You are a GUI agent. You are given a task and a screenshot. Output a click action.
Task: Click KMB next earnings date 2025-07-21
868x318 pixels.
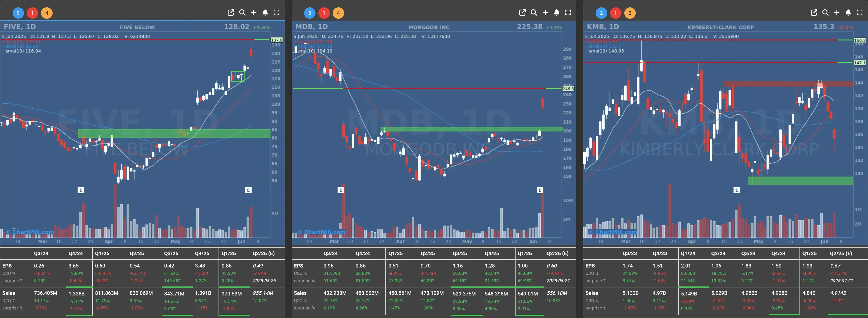842,281
